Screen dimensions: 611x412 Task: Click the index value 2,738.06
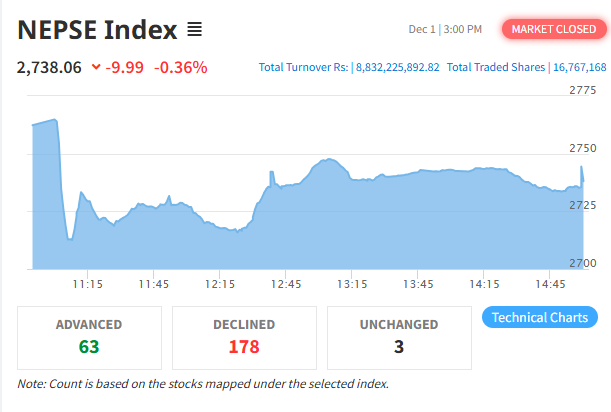coord(49,67)
